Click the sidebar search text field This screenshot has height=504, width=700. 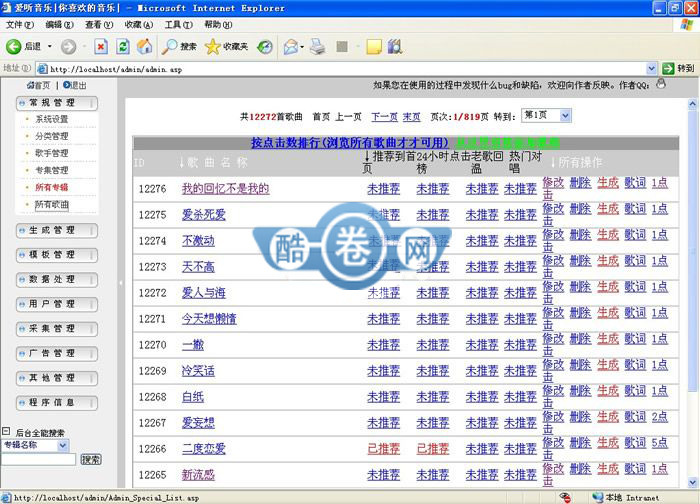tap(39, 459)
